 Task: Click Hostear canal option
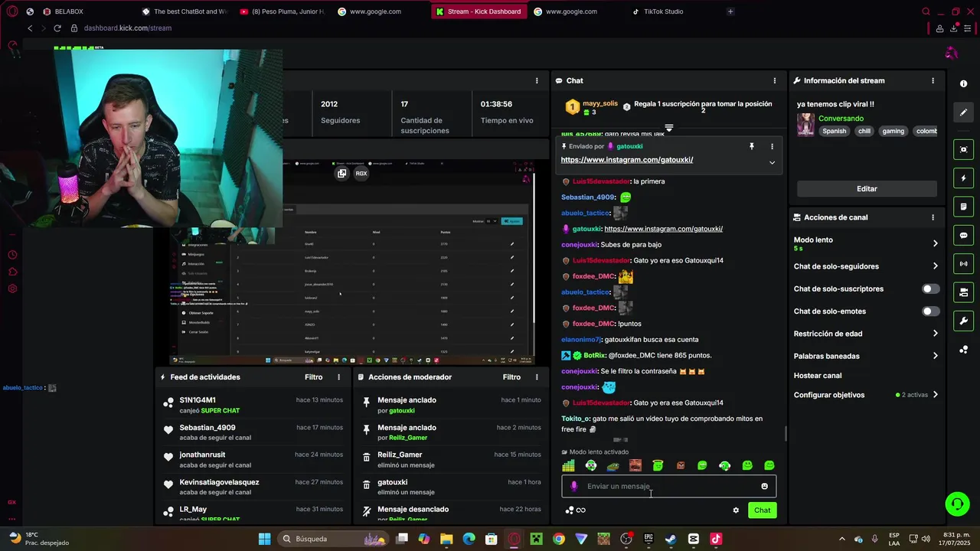[818, 376]
